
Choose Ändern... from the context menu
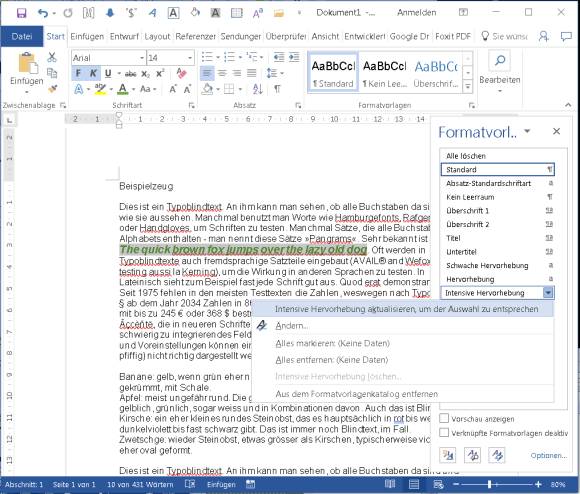click(291, 326)
